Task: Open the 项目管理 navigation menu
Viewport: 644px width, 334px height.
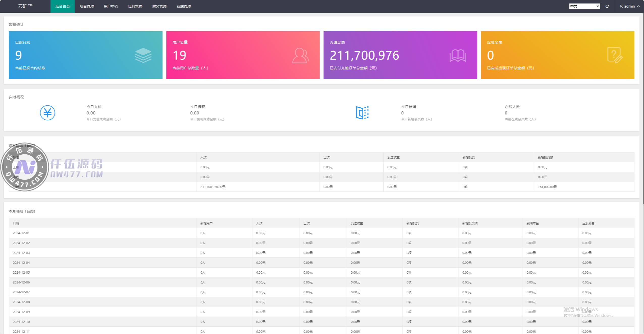Action: [87, 6]
